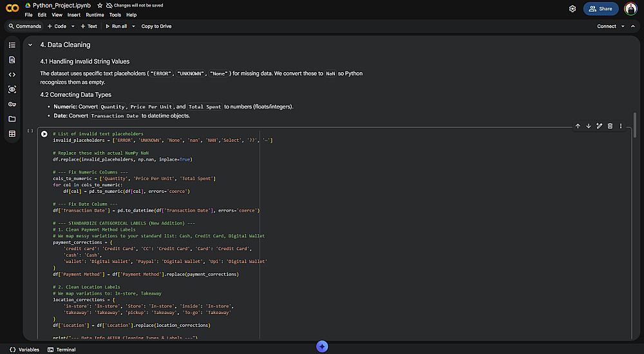Expand the Connect runtime dropdown arrow
Screen dimensions: 644x354
tap(623, 26)
